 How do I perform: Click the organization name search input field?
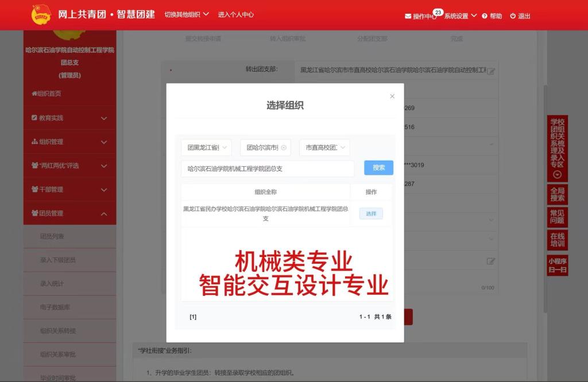click(268, 169)
